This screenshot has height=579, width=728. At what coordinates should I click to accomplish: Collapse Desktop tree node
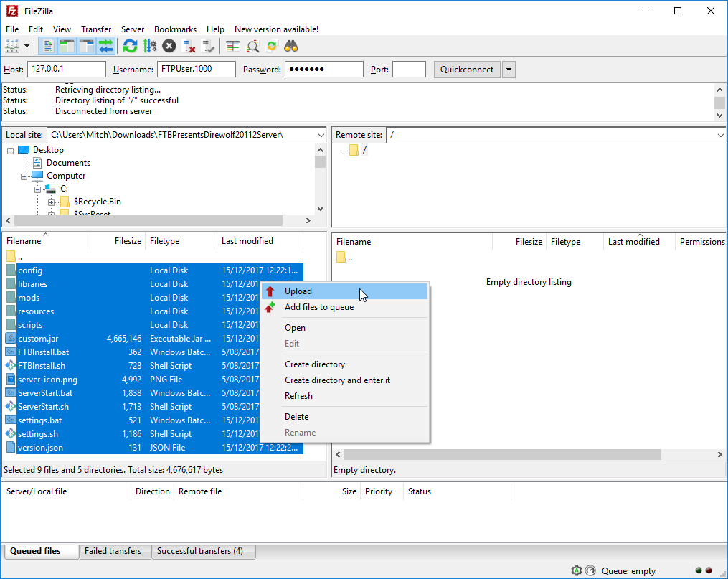click(10, 151)
